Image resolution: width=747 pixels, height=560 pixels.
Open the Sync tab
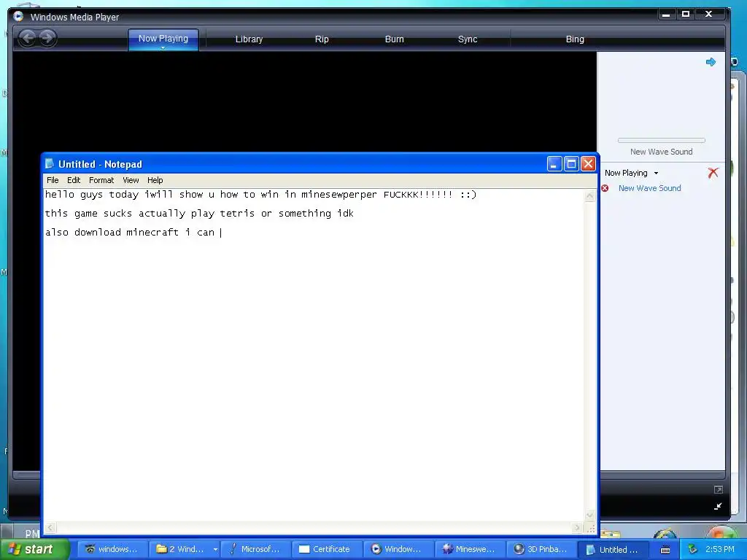click(x=468, y=39)
